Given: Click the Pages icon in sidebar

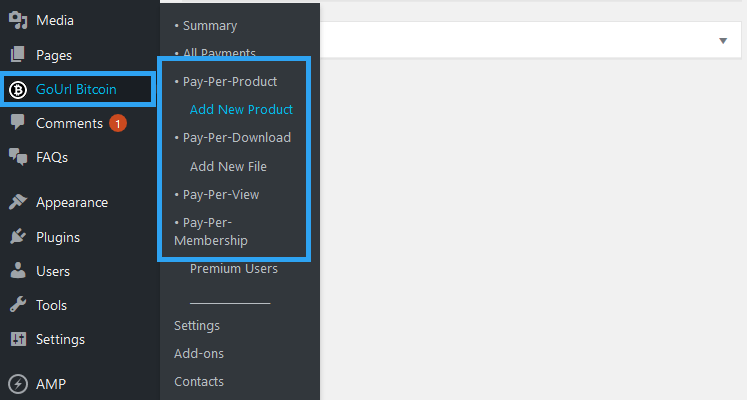Looking at the screenshot, I should pos(18,55).
